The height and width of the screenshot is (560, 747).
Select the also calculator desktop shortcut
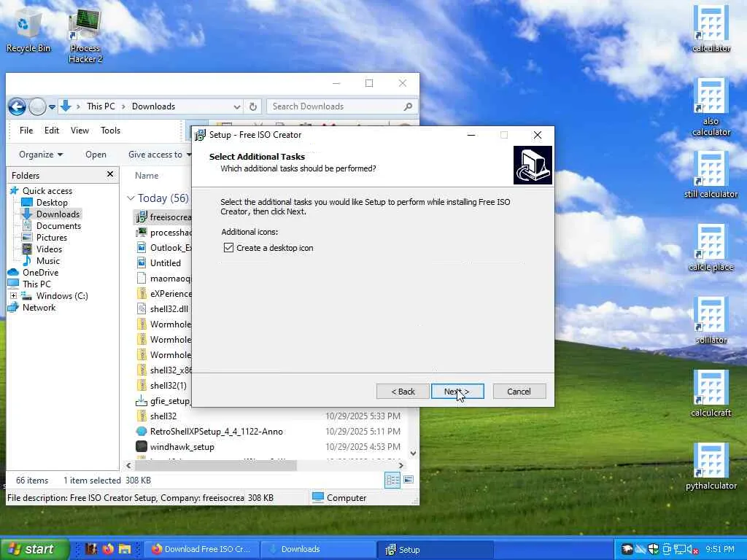711,107
